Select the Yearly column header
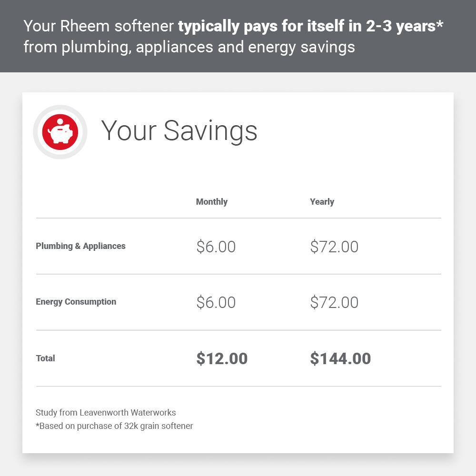476x476 pixels. coord(322,202)
